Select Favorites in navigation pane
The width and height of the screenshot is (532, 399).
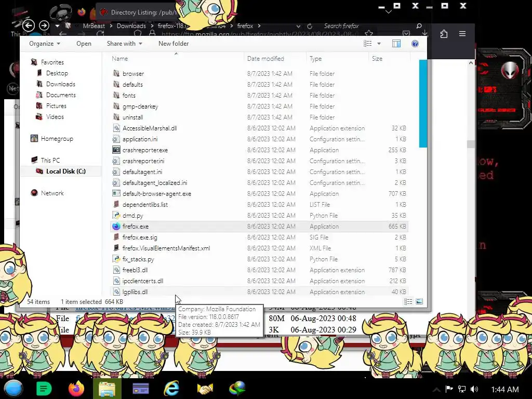click(52, 62)
